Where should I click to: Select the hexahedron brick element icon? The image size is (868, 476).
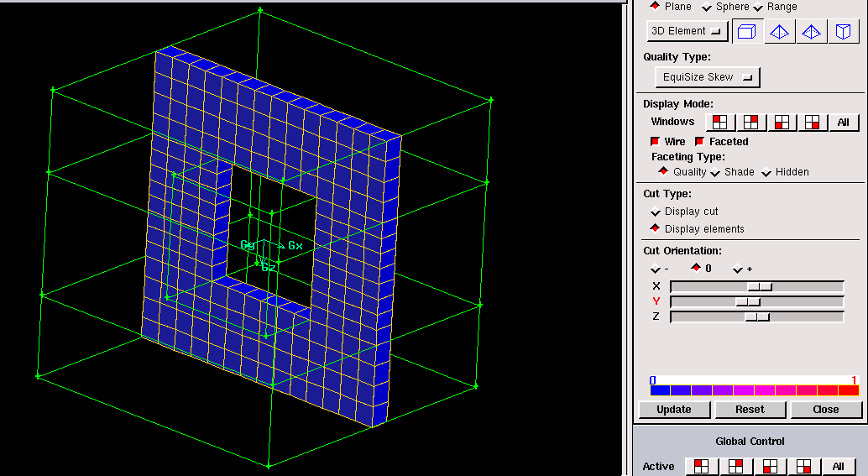pos(746,32)
